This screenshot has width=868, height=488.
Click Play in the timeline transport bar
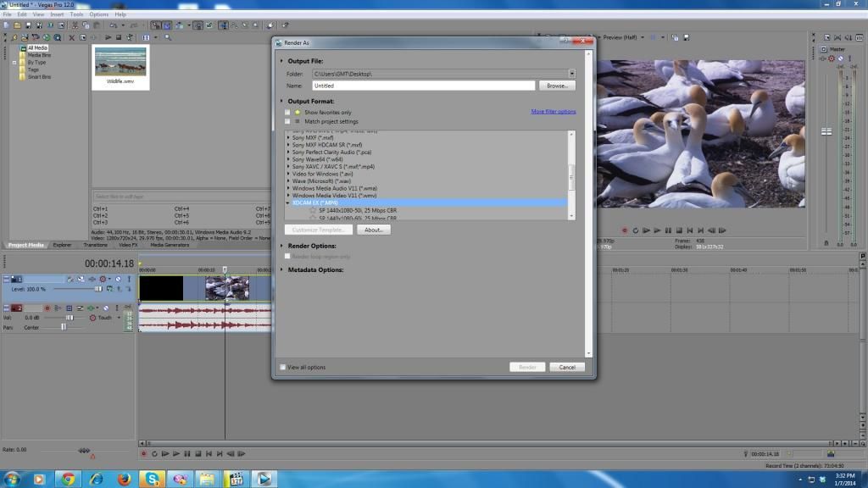[x=176, y=454]
